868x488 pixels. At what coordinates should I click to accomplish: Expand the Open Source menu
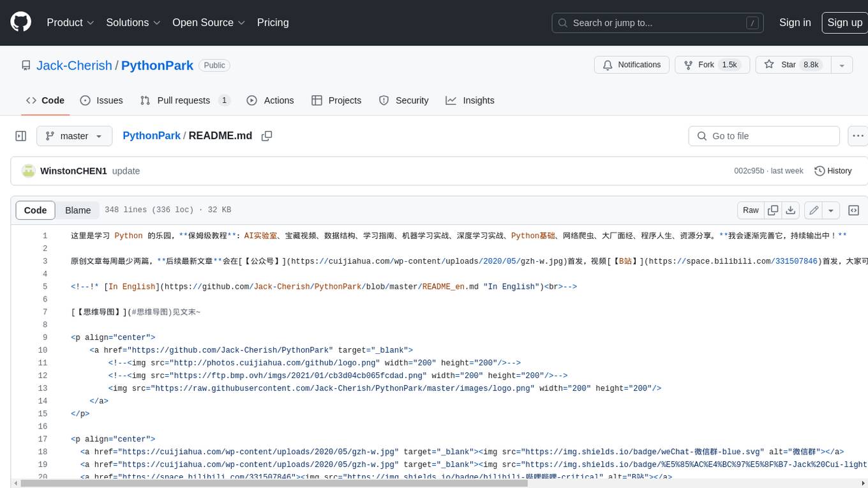(x=209, y=22)
